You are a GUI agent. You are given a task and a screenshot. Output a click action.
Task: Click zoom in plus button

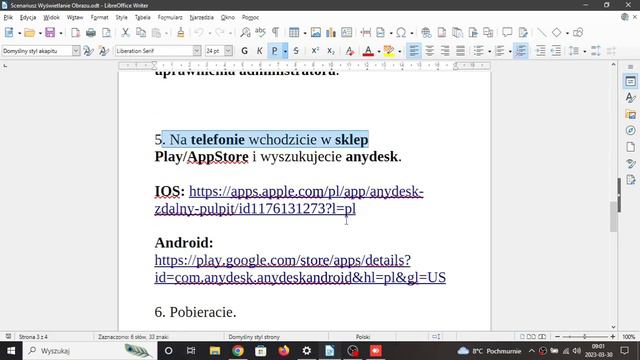click(613, 337)
